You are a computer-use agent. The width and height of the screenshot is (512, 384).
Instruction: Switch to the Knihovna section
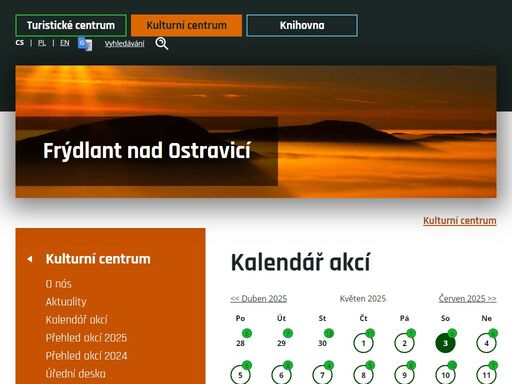point(302,25)
